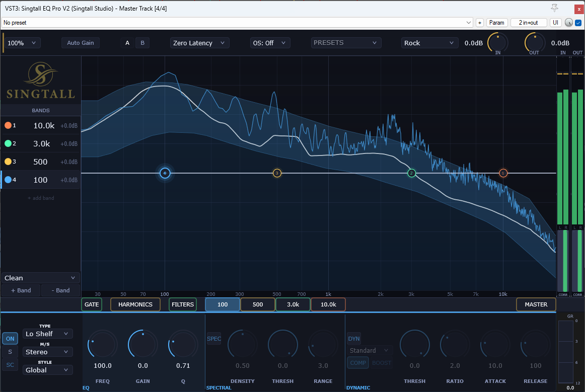Click the green band 2 color dot
Screen dimensions: 585x392
(x=8, y=143)
